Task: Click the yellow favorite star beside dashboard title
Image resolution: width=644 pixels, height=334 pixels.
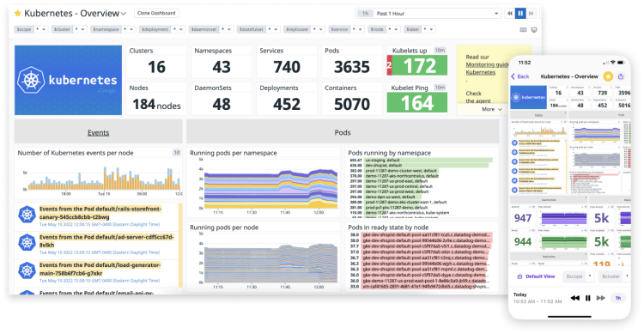Action: tap(17, 13)
